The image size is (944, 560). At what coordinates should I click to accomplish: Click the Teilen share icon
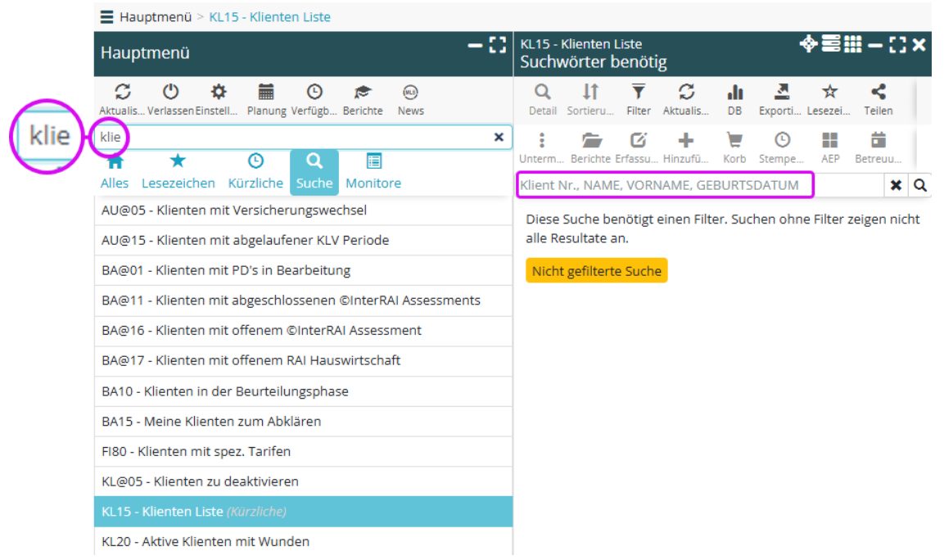pos(878,93)
